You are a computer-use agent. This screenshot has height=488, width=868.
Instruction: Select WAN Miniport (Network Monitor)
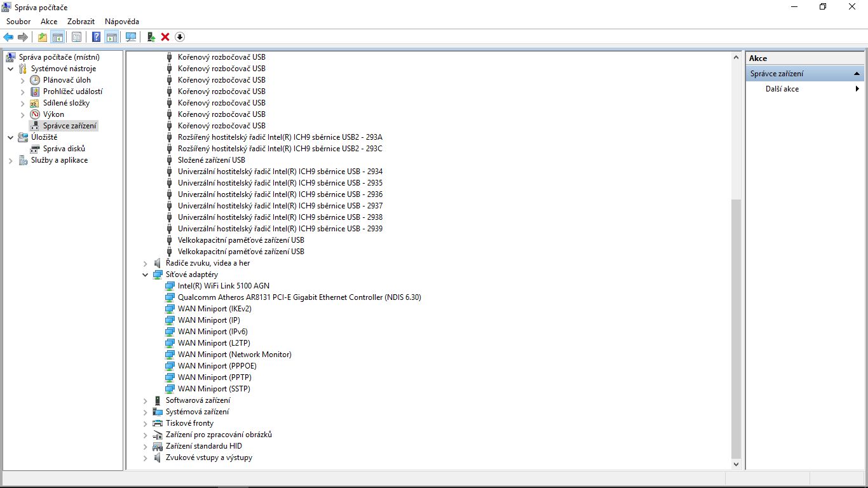pos(234,355)
